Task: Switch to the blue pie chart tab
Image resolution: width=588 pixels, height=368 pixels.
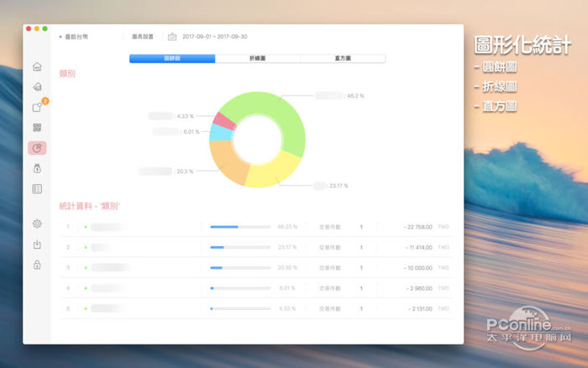Action: (x=172, y=58)
